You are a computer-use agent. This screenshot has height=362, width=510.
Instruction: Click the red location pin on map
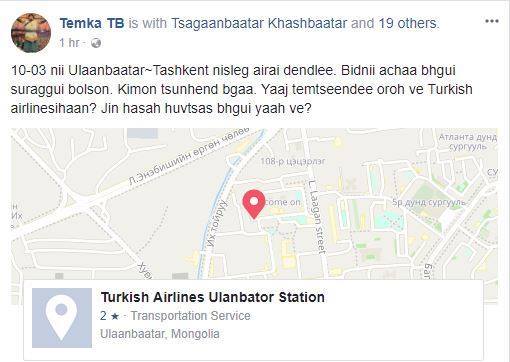tap(254, 204)
